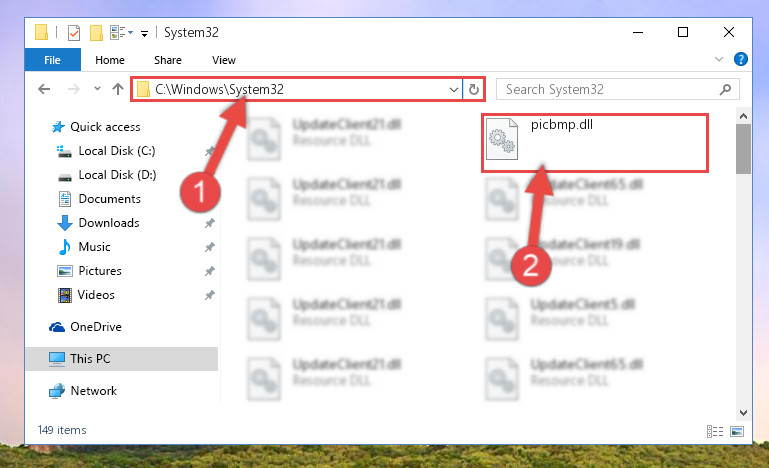This screenshot has width=769, height=468.
Task: Open the Customize Quick Access Toolbar dropdown
Action: [144, 33]
